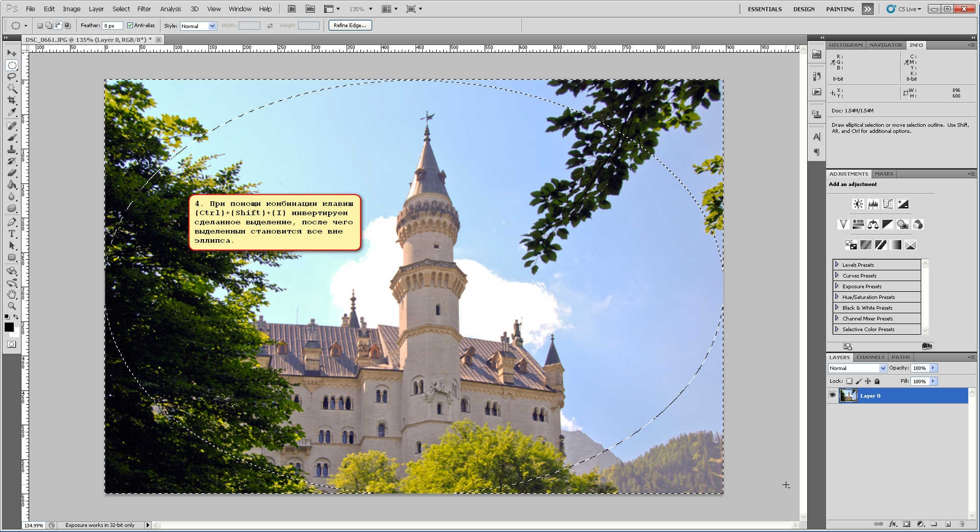Open the Filter menu

(144, 9)
